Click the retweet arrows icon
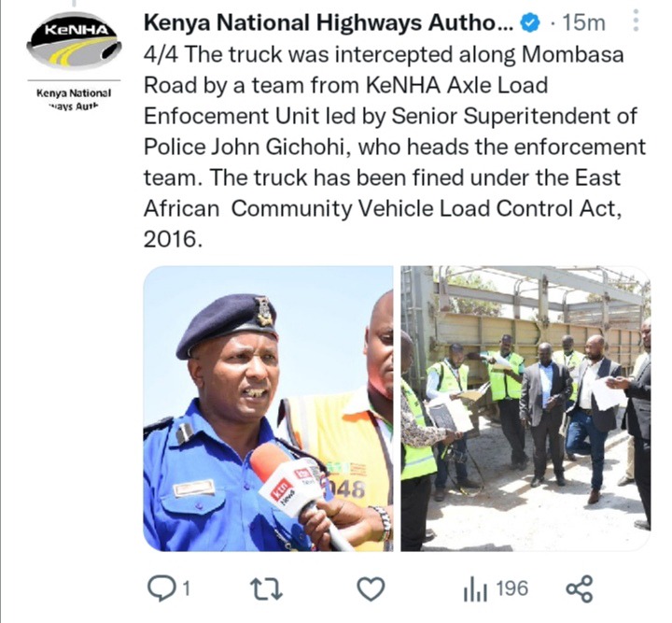Screen dimensions: 672x623 pyautogui.click(x=267, y=588)
